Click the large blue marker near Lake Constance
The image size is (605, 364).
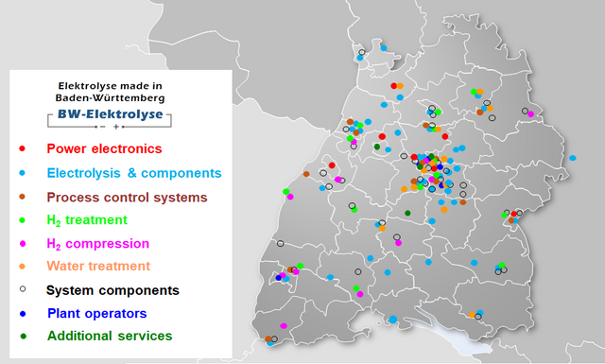pyautogui.click(x=393, y=320)
